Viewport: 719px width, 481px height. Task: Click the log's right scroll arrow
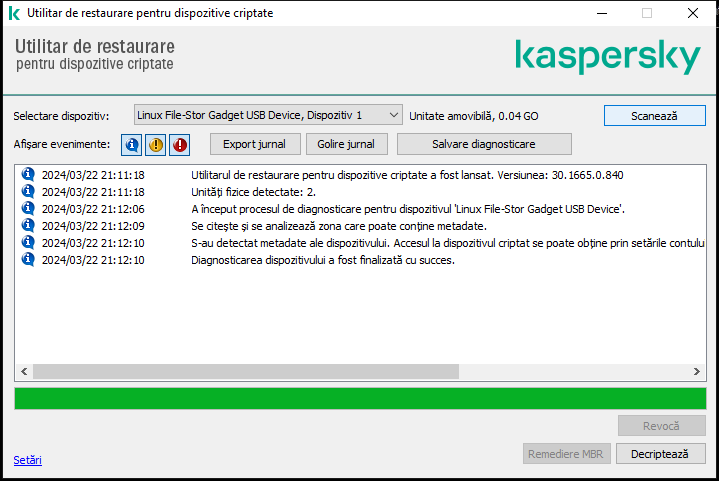[x=697, y=371]
